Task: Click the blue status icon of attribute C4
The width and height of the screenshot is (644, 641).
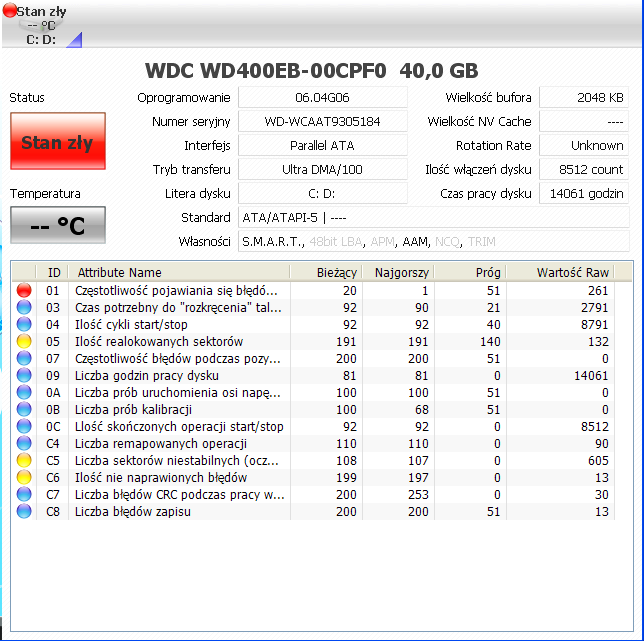Action: pos(24,443)
